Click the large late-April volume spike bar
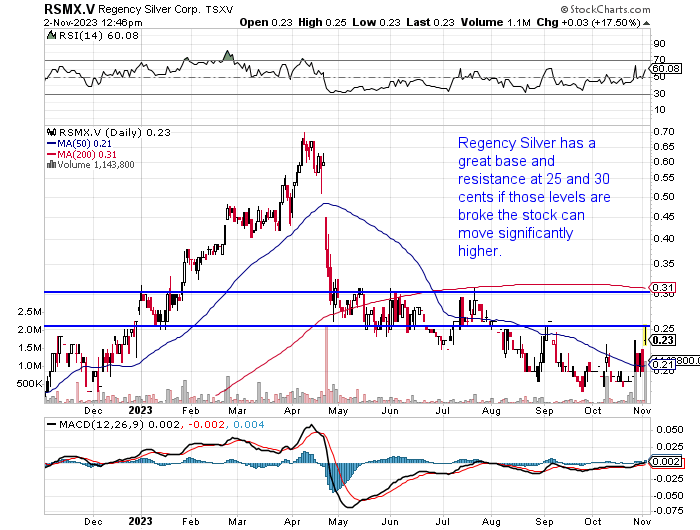Screen dimensions: 700x530 (326, 365)
